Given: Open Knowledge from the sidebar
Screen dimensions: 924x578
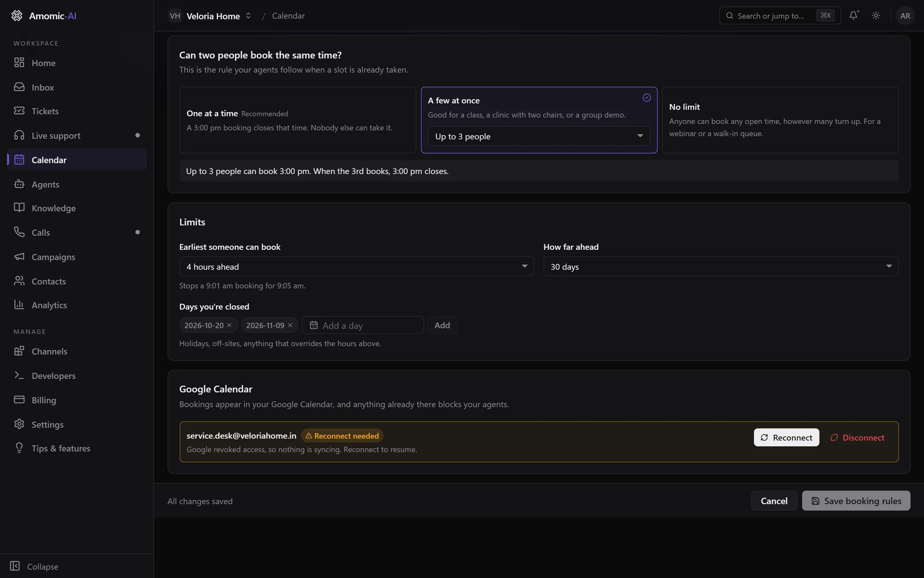Looking at the screenshot, I should (77, 208).
